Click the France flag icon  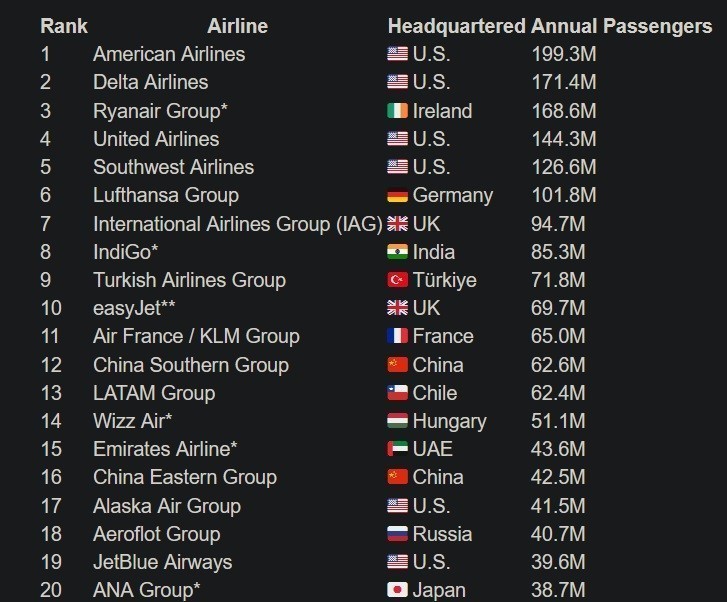point(397,337)
